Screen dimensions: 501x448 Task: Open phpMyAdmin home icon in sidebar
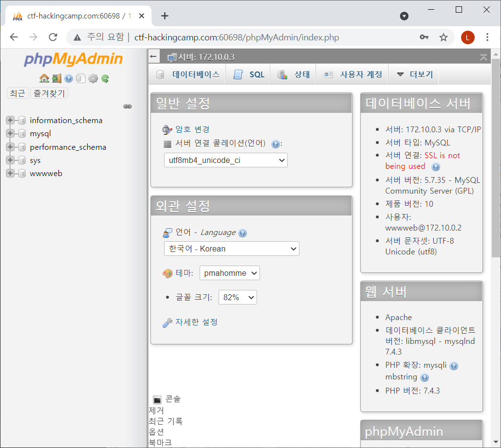click(44, 78)
